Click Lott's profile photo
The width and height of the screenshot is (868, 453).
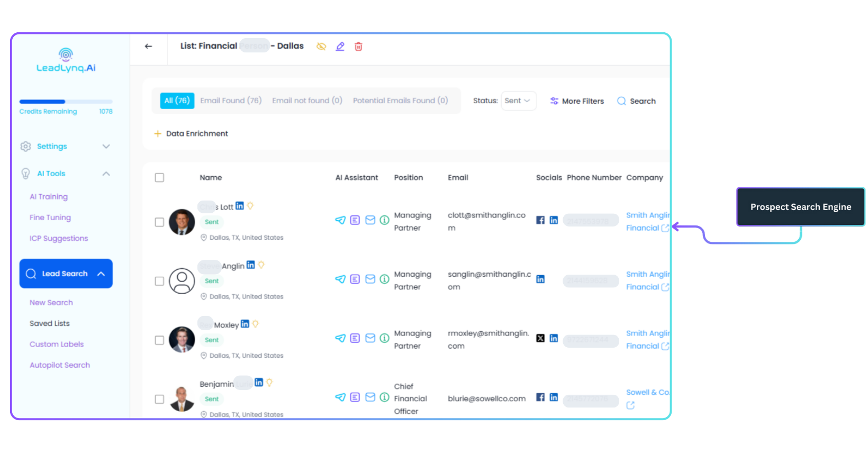pyautogui.click(x=182, y=222)
